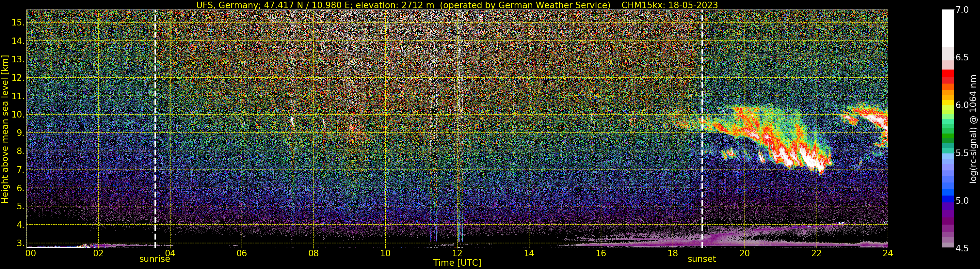
Task: Click the height axis tick '3.'
Action: 21,243
